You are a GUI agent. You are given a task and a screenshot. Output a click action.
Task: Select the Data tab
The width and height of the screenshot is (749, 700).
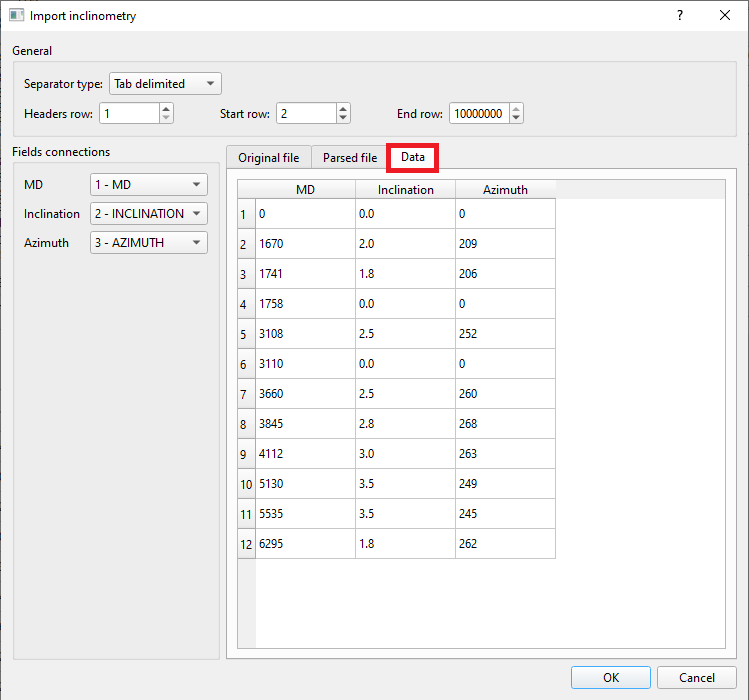[x=413, y=157]
